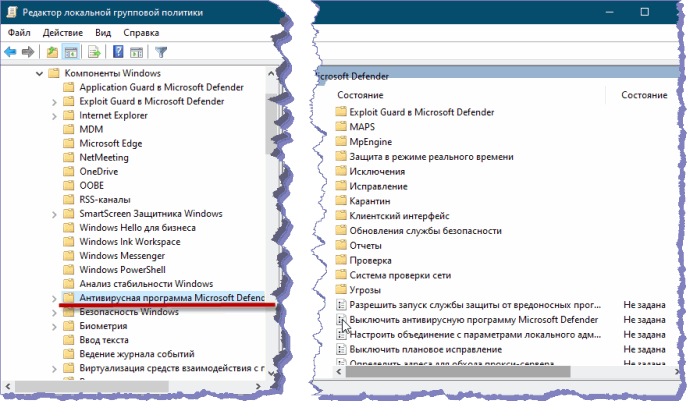Select Антивирусная программа Microsoft Defender in tree
This screenshot has width=690, height=403.
172,298
